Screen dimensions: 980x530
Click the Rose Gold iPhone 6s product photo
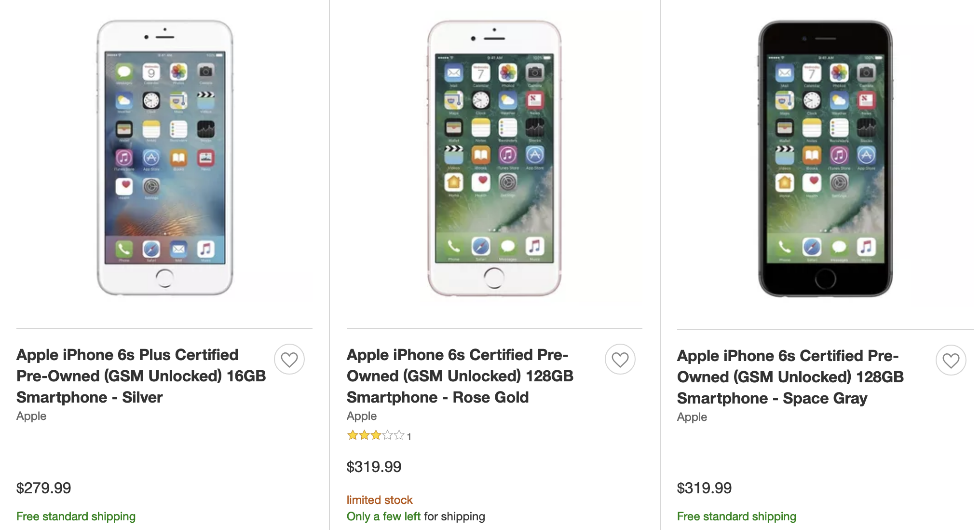pos(494,157)
